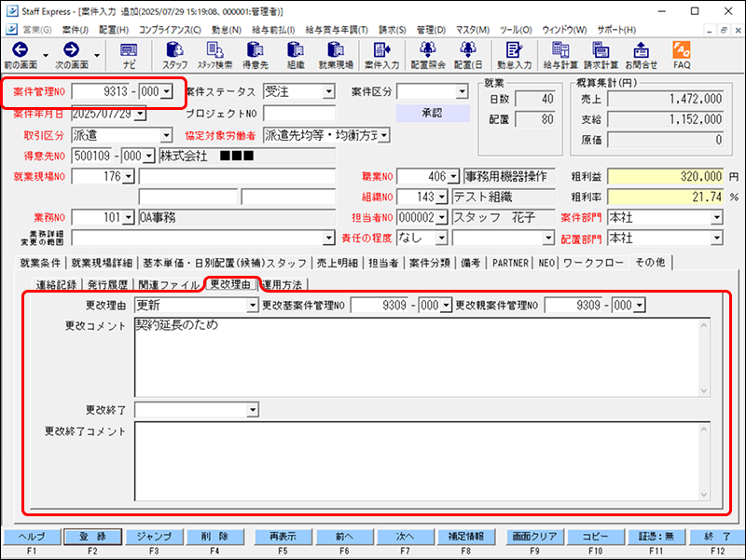
Task: Open the 案件(J) menu
Action: point(76,30)
